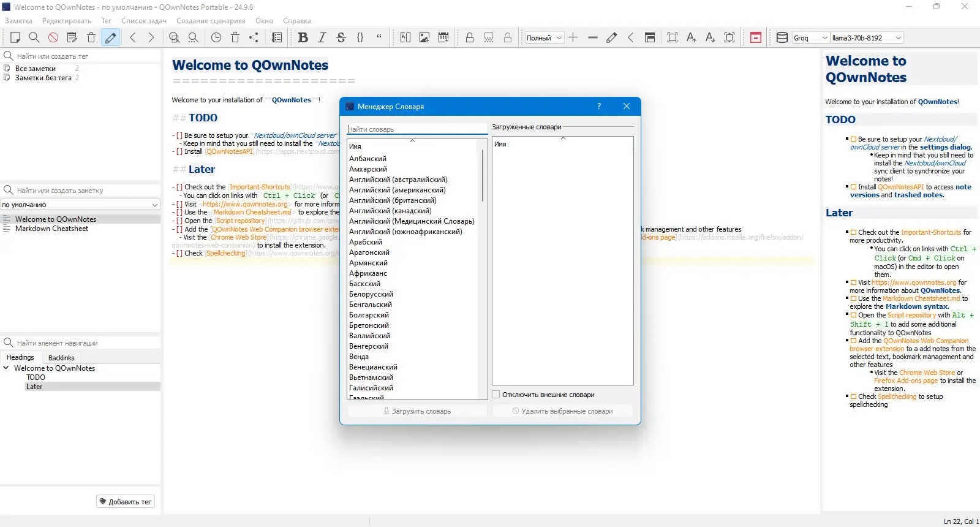The image size is (980, 527).
Task: Remove workspace with minus icon
Action: [592, 37]
